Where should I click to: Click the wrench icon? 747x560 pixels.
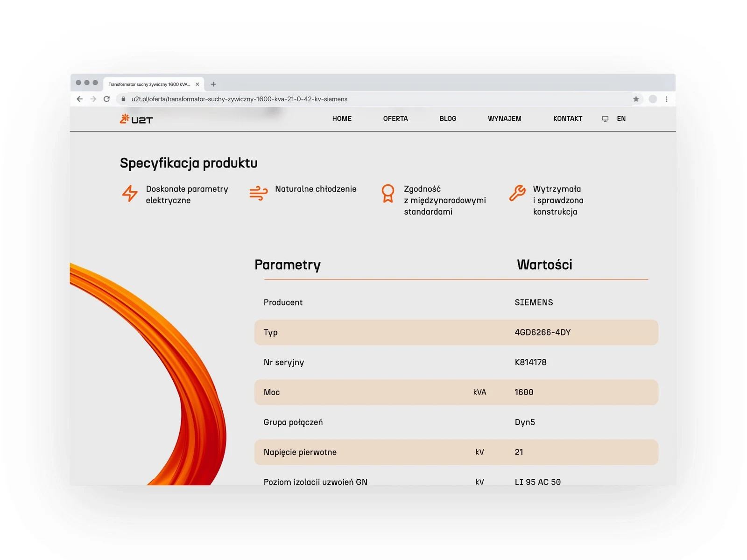517,193
